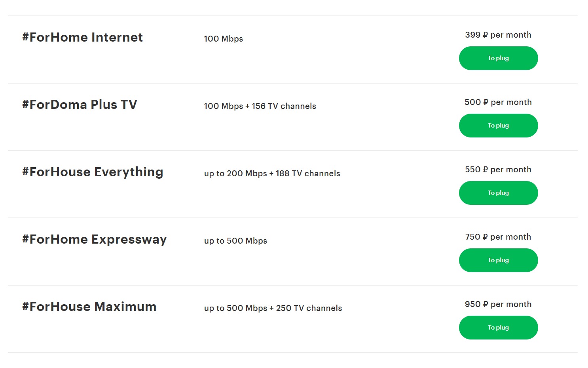The image size is (588, 368).
Task: Open the #ForHome Internet tariff title
Action: point(82,37)
